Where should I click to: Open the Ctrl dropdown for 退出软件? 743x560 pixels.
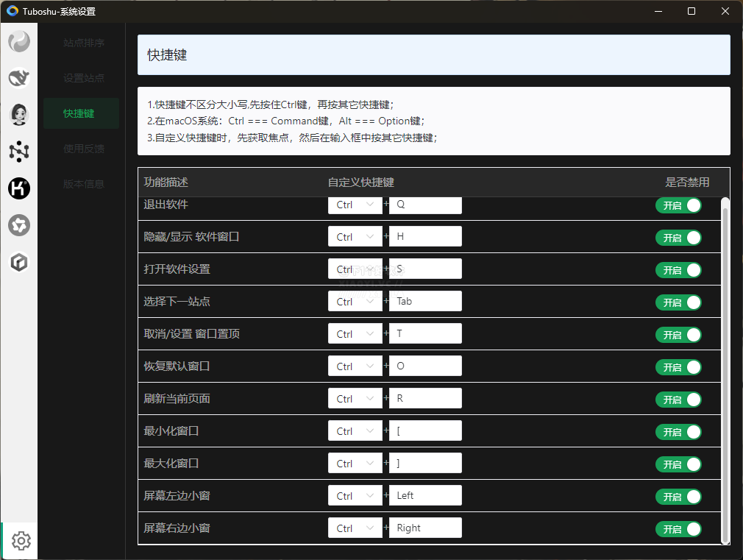pyautogui.click(x=355, y=205)
